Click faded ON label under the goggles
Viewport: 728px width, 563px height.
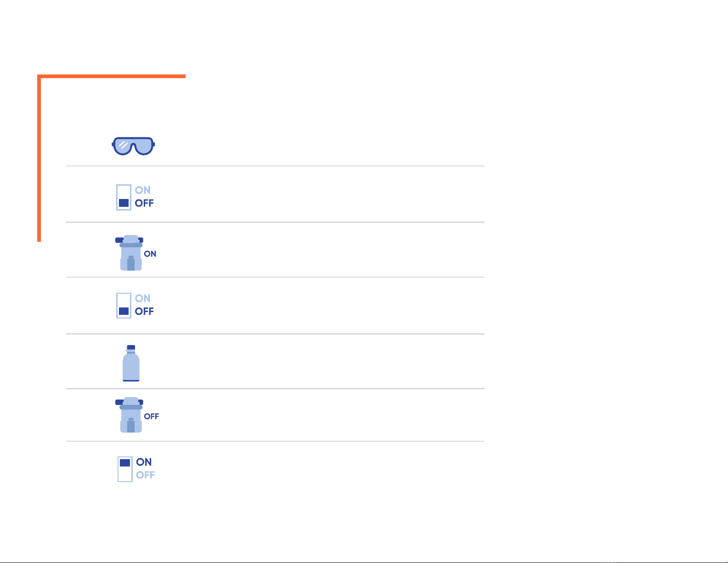coord(143,190)
